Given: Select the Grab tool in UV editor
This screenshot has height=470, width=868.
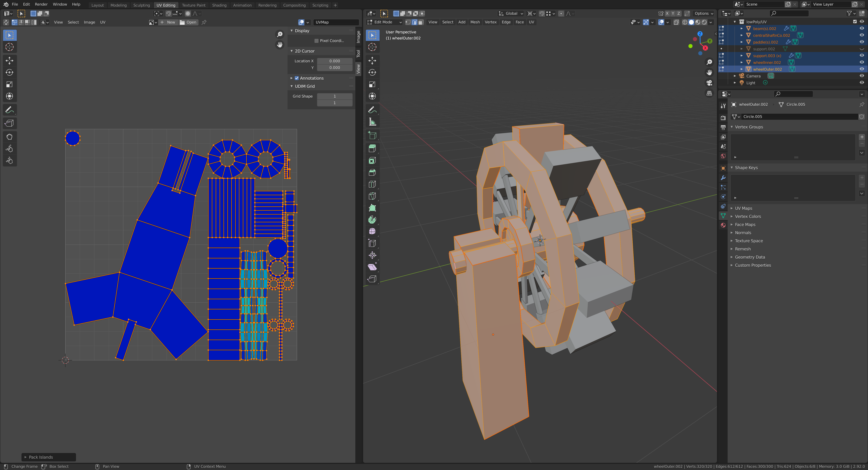Looking at the screenshot, I should pos(9,137).
